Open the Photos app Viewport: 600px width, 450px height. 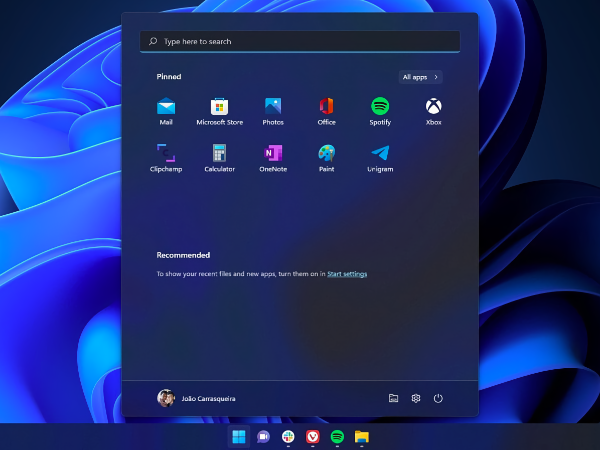[x=273, y=111]
